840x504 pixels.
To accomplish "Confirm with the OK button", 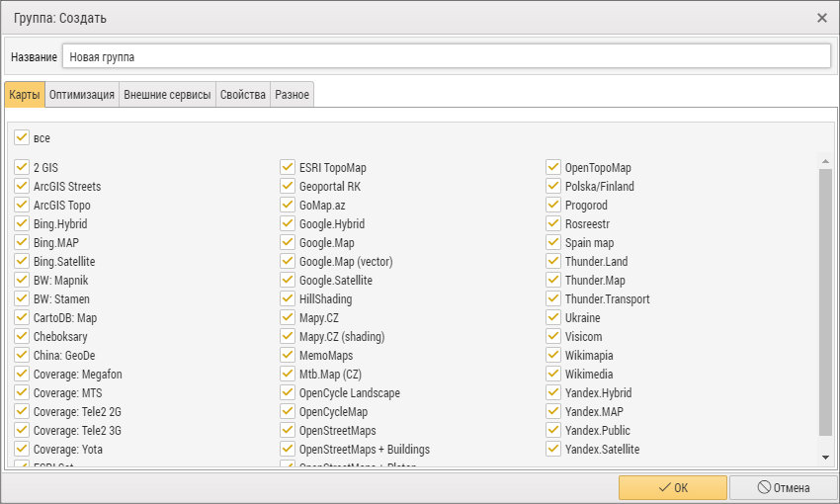I will point(672,487).
